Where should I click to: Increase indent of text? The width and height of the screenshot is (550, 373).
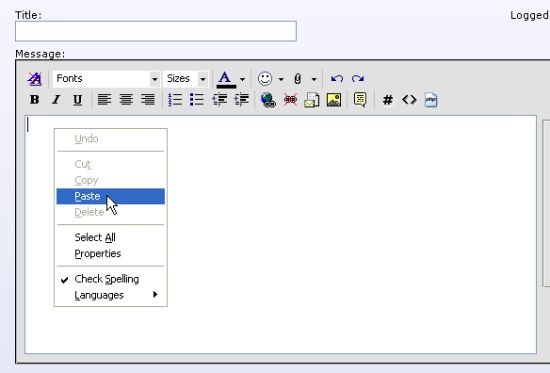coord(241,100)
